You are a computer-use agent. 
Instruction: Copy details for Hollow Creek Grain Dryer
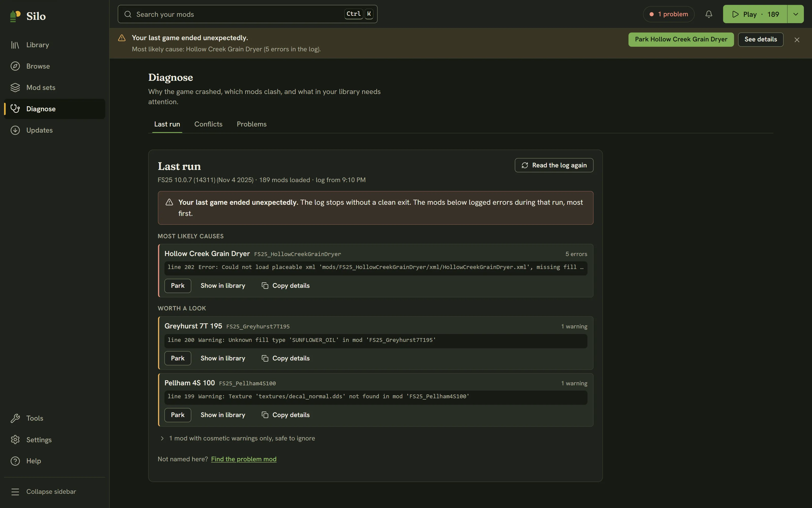pos(285,285)
